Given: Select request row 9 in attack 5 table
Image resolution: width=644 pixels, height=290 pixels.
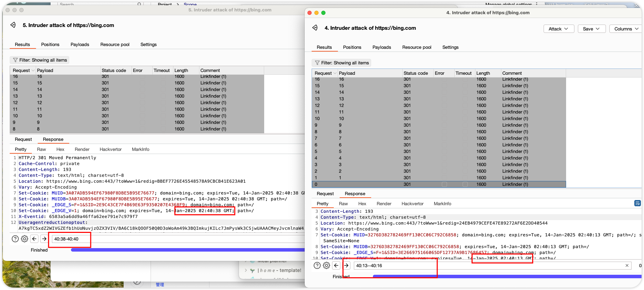Looking at the screenshot, I should click(137, 123).
